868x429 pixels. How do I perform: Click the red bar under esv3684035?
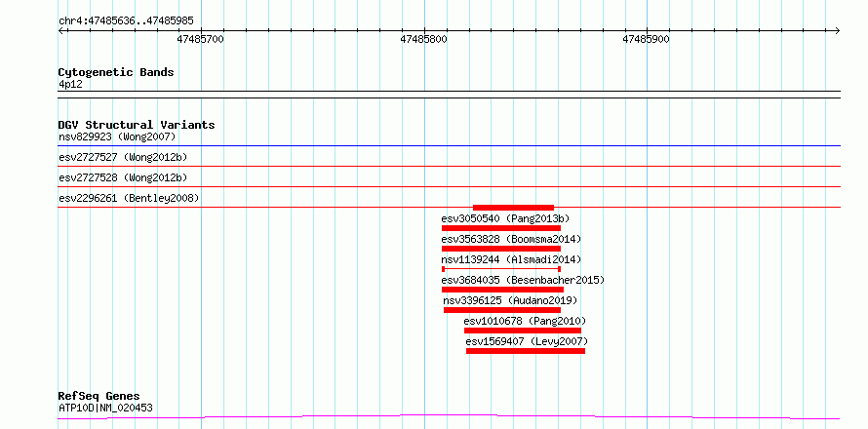(502, 290)
